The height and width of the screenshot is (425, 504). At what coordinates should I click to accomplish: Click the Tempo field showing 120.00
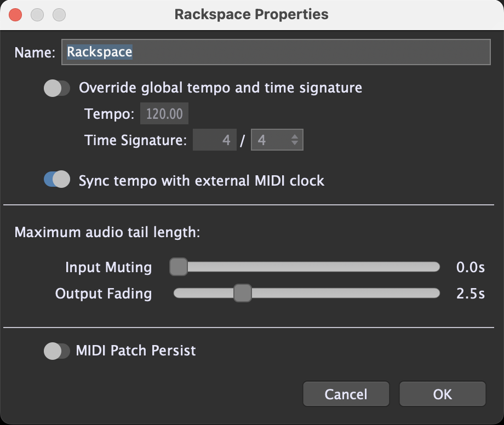click(164, 114)
